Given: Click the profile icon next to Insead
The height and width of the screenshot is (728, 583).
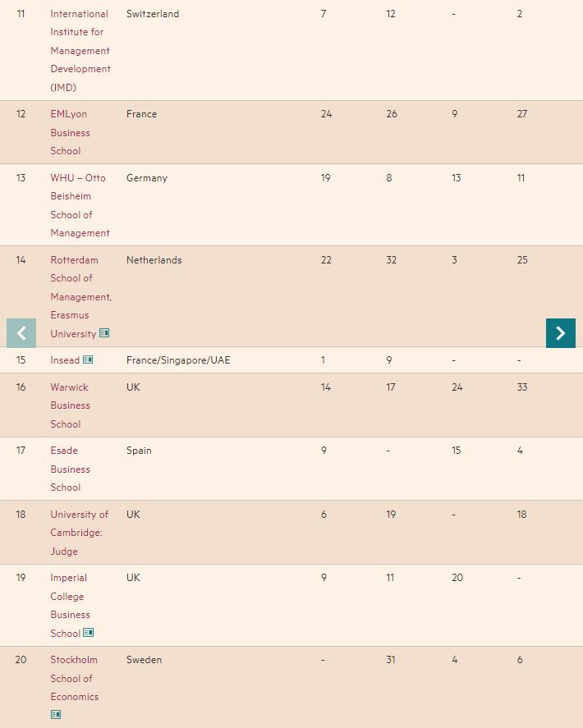Looking at the screenshot, I should [88, 359].
